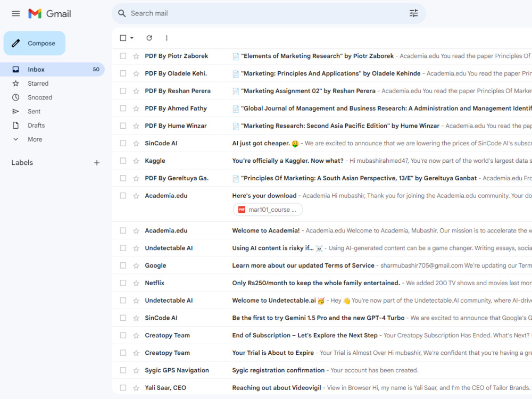Open 'Learn more about our updated Terms' email
The height and width of the screenshot is (399, 532).
303,265
